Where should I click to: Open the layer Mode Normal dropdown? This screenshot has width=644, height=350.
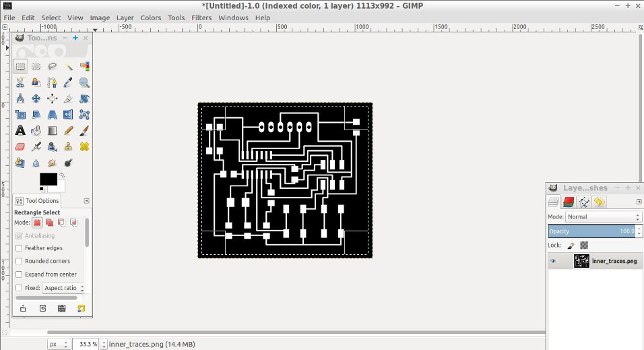tap(604, 216)
